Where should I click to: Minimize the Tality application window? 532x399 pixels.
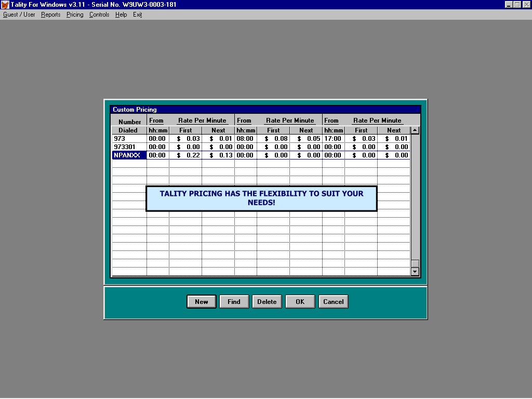click(x=508, y=4)
